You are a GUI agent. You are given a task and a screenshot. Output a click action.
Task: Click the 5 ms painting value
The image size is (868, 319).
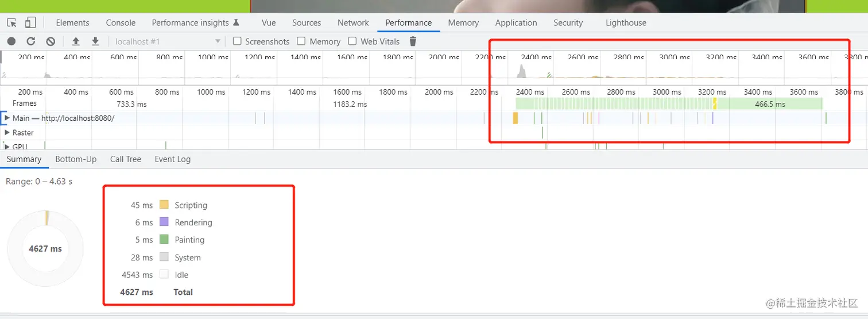[x=144, y=240]
